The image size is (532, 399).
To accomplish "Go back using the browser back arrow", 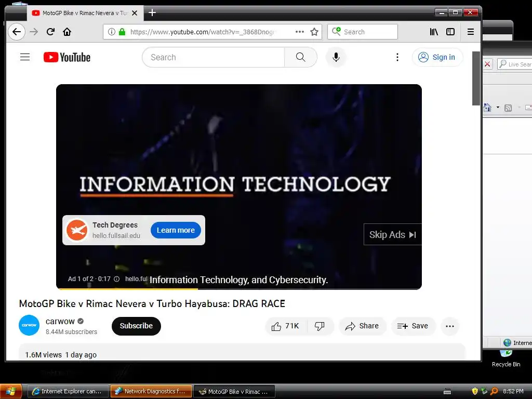I will pos(16,32).
